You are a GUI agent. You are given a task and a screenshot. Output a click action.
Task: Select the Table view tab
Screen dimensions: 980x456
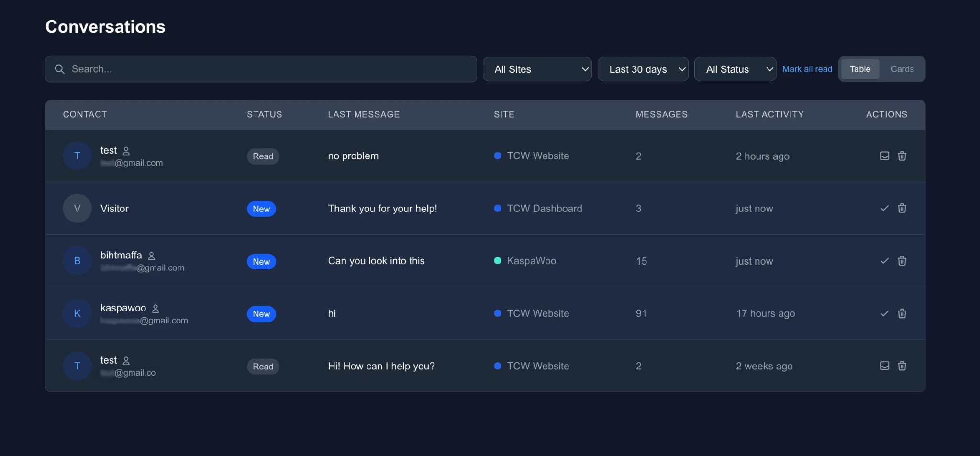click(x=859, y=69)
